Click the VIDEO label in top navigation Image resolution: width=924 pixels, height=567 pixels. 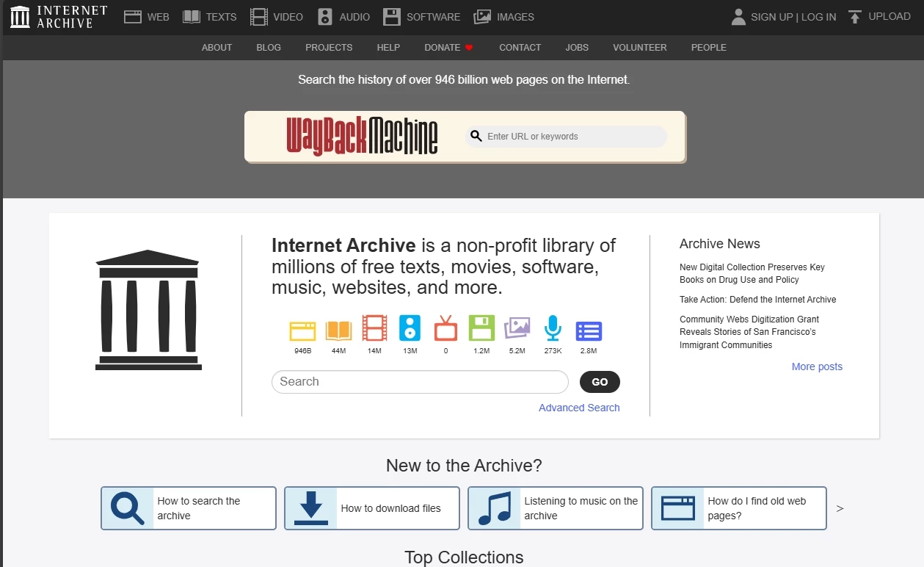[288, 17]
